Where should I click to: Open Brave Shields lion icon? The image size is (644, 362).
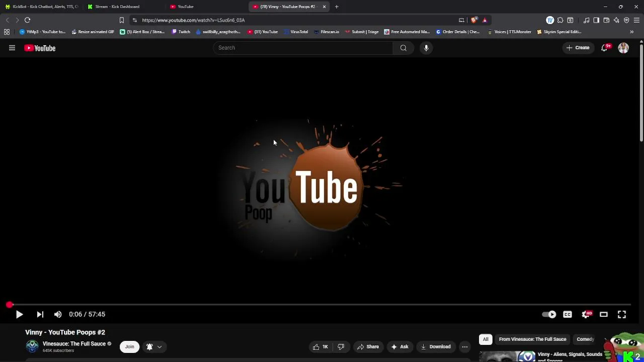pos(474,20)
